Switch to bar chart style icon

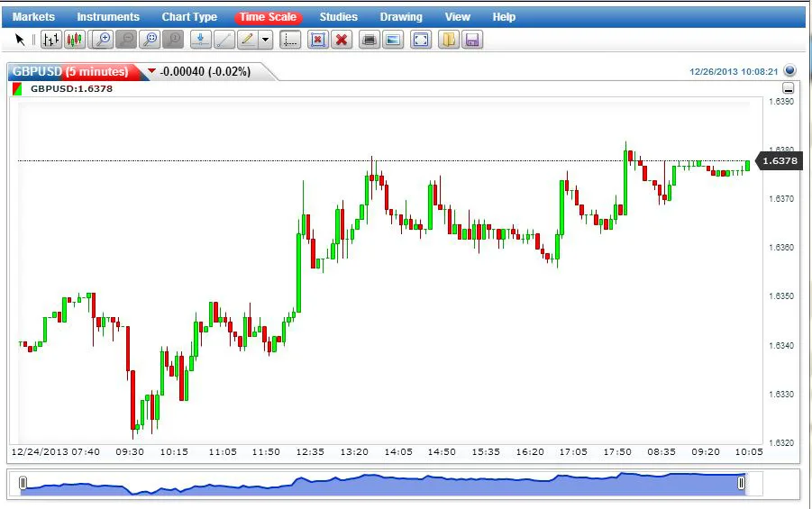tap(51, 40)
